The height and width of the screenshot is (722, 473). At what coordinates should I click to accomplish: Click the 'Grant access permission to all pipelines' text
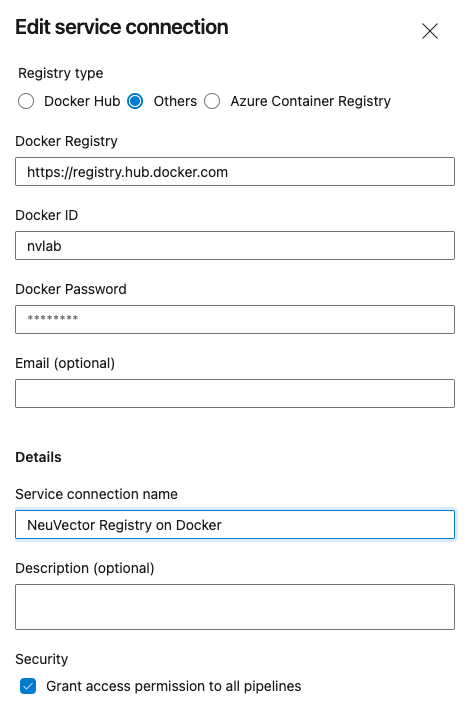pos(174,686)
